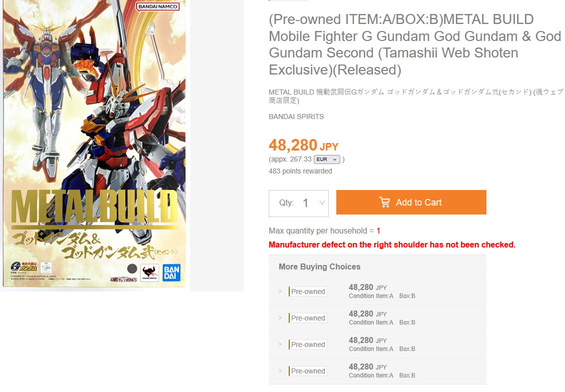The height and width of the screenshot is (392, 565).
Task: Click the BANDAI SPIRITS manufacturer link
Action: tap(296, 116)
